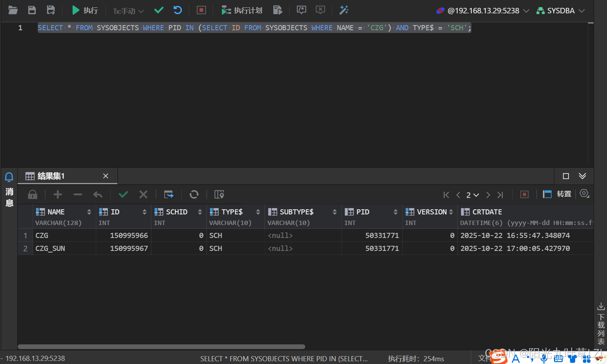Click the uncomment icon in the toolbar
607x364 pixels.
[x=320, y=10]
